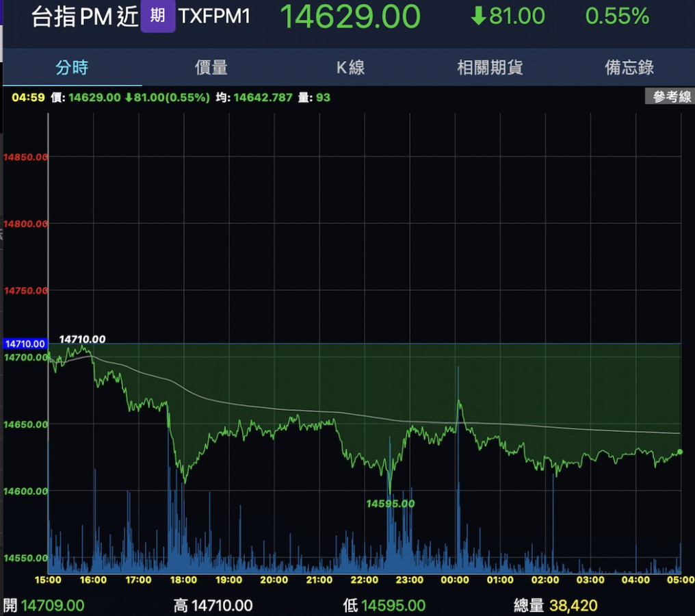Click the 0.55% change percentage in header
The image size is (695, 616).
(617, 16)
